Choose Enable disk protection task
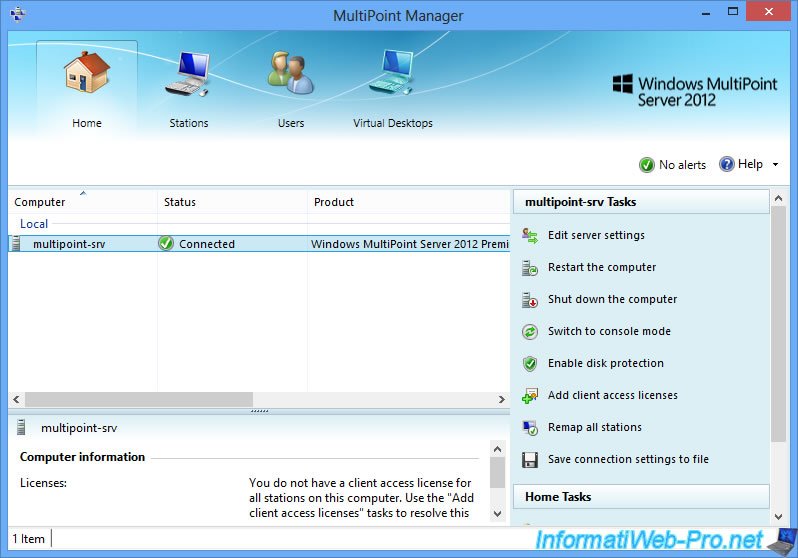This screenshot has width=798, height=558. pos(606,364)
